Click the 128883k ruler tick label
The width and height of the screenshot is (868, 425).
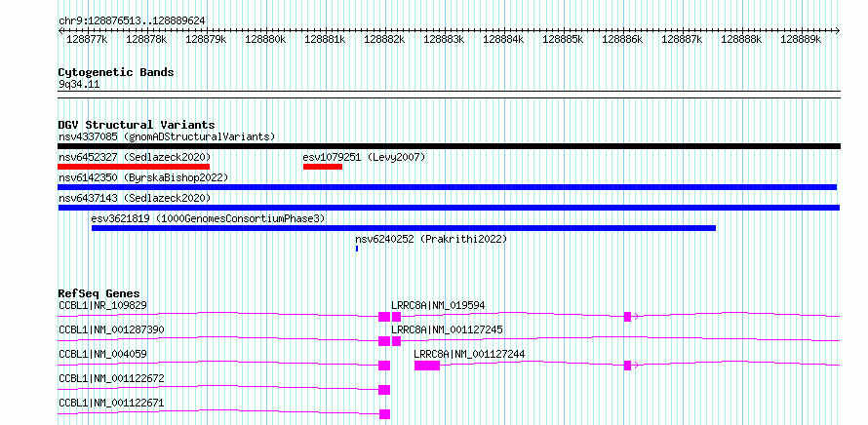pos(444,40)
